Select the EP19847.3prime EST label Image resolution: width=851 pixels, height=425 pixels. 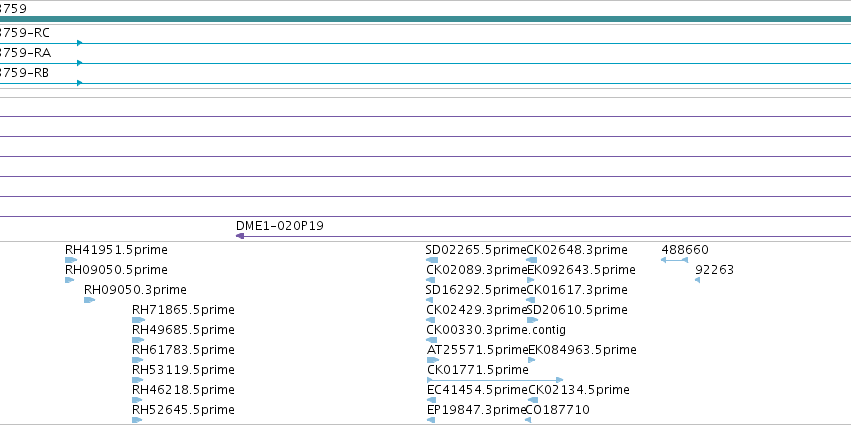pos(477,409)
